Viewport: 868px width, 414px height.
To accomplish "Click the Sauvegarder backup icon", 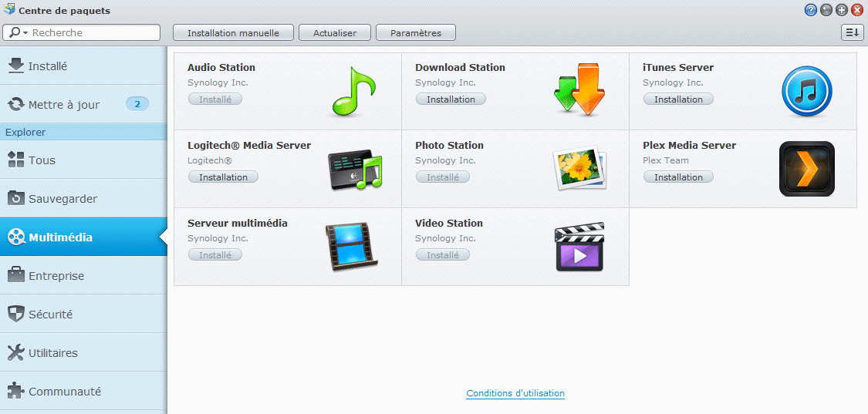I will click(16, 198).
